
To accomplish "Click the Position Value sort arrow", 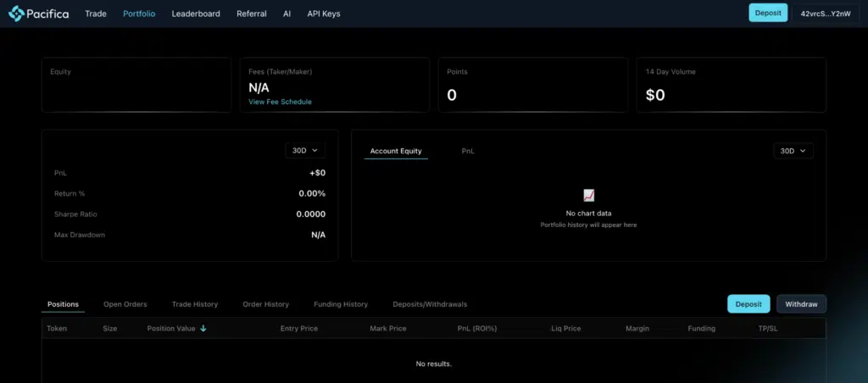I will [203, 328].
